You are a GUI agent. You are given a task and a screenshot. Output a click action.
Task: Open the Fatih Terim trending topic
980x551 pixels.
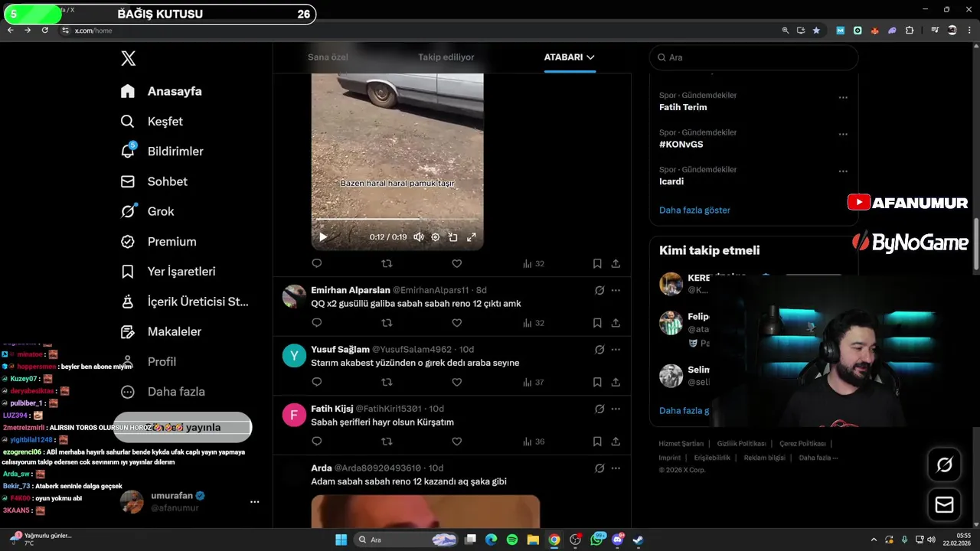click(683, 107)
